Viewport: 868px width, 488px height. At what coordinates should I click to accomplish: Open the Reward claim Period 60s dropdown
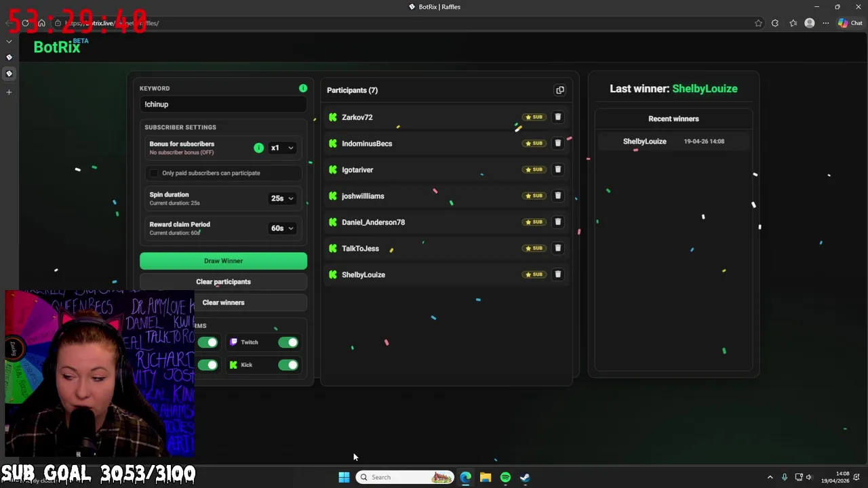pyautogui.click(x=282, y=228)
